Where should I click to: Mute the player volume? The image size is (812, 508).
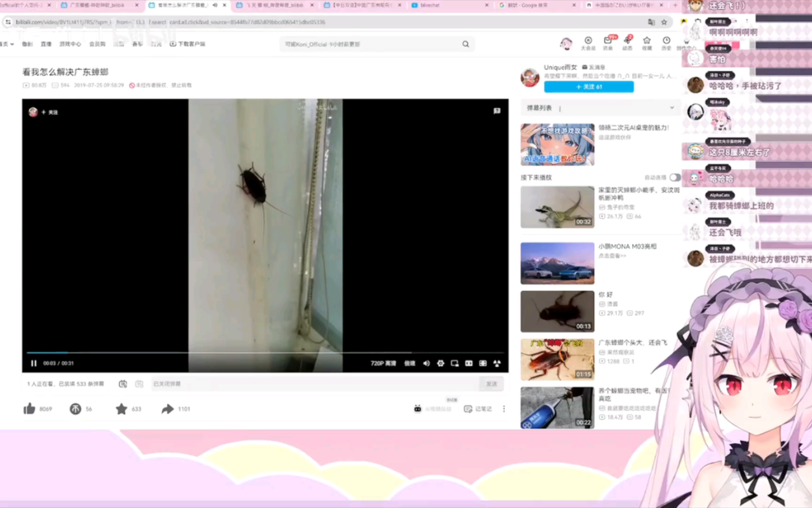[x=426, y=364]
